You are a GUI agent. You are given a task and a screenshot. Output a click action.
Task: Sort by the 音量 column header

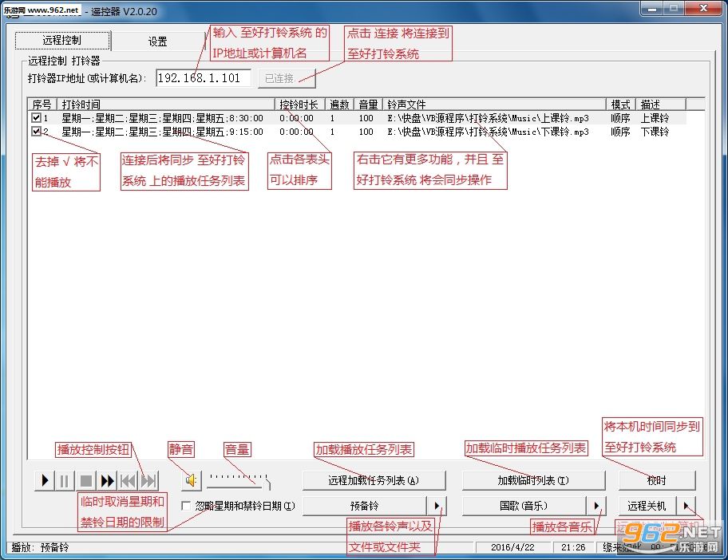pyautogui.click(x=368, y=105)
